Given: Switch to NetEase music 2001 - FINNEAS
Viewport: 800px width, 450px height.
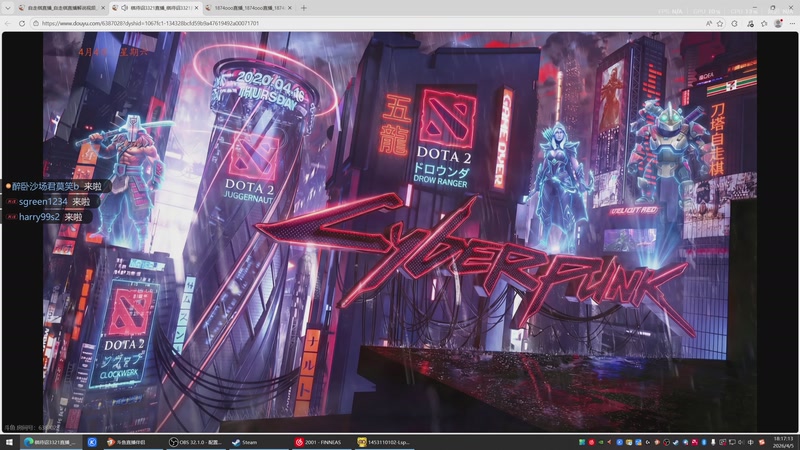Looking at the screenshot, I should click(x=321, y=442).
